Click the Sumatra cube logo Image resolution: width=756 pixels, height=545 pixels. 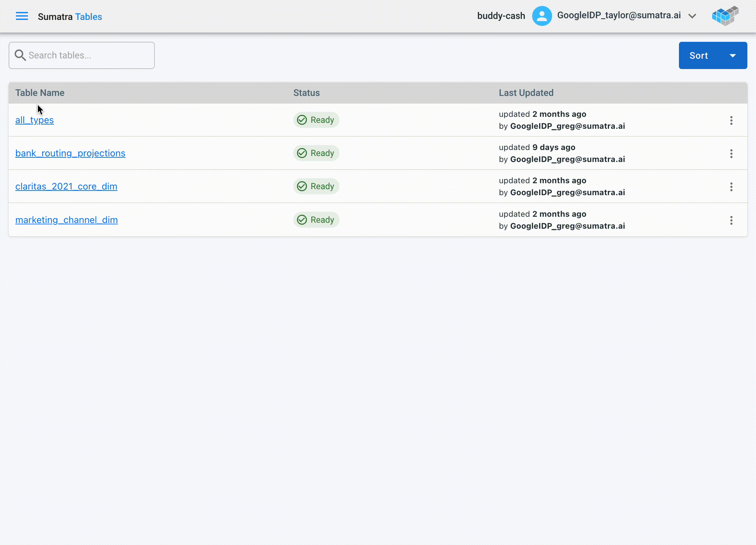point(725,16)
